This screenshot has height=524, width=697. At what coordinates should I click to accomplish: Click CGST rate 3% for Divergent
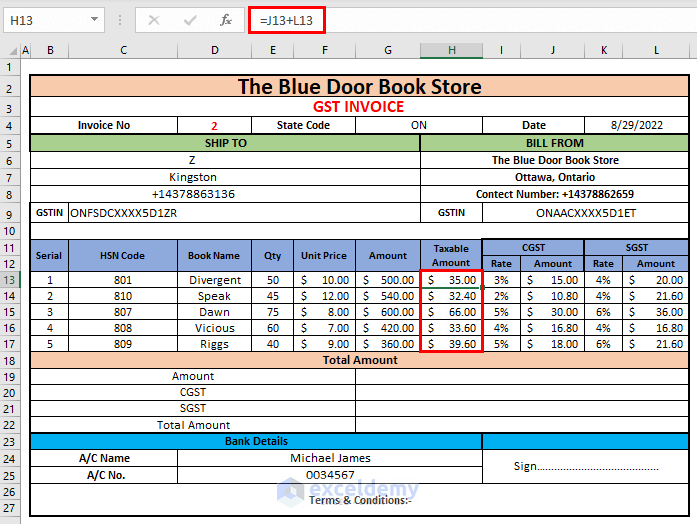tap(501, 280)
